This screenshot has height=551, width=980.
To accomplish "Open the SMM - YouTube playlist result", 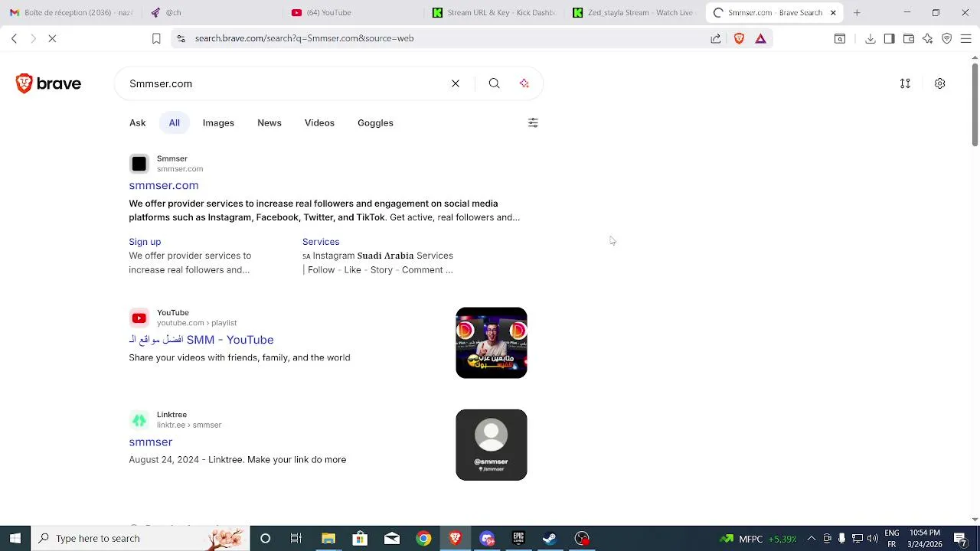I will pyautogui.click(x=201, y=340).
